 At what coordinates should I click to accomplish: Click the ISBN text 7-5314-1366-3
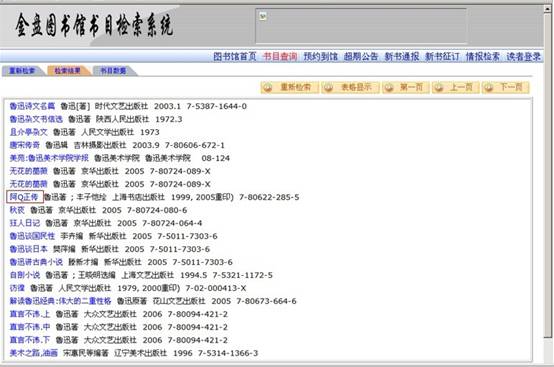point(228,353)
